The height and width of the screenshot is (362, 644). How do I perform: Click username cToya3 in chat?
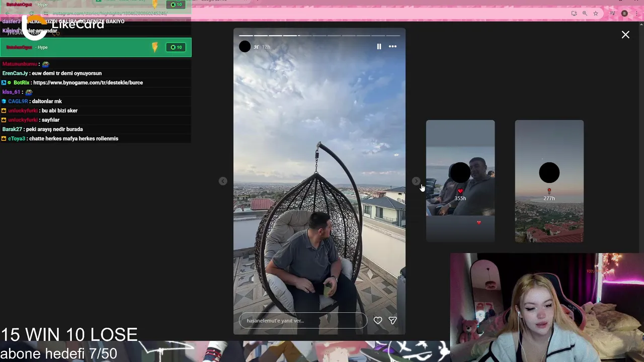pos(17,139)
